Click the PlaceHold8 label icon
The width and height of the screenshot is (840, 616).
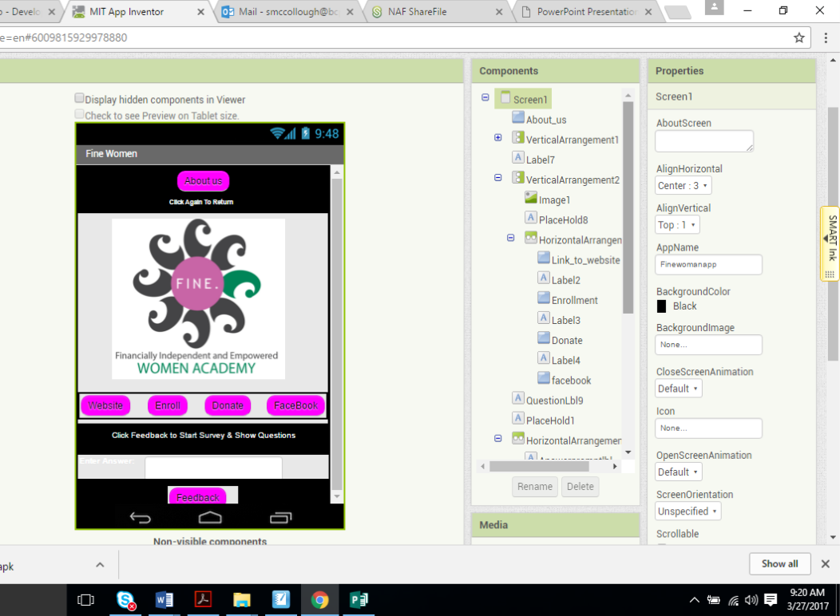point(531,217)
